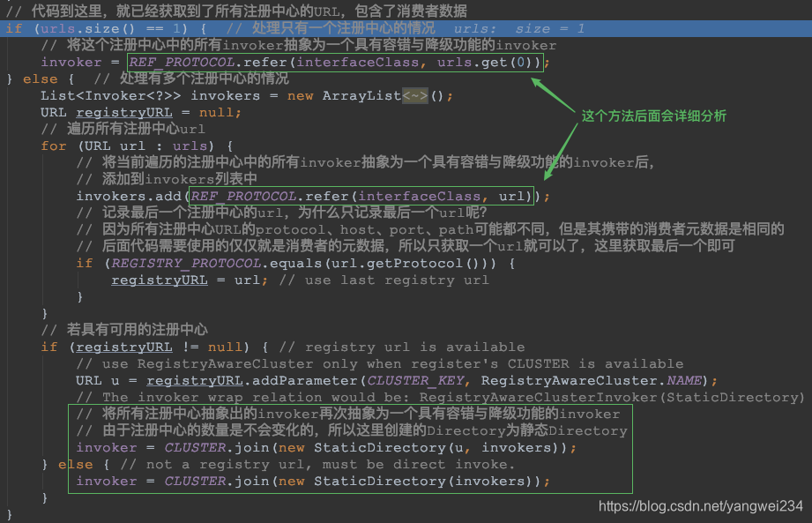Place cursor on "invokers.add(" call
The image size is (812, 523).
tap(132, 197)
